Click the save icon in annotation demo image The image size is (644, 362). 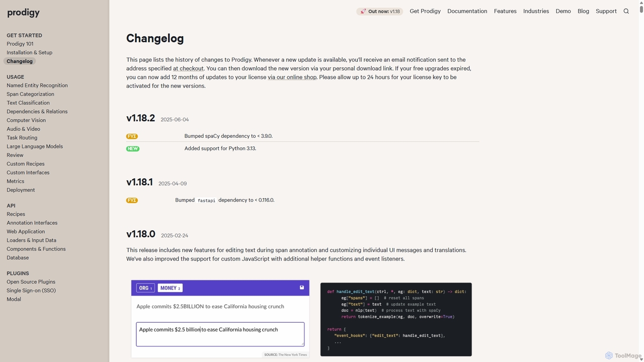pos(302,288)
